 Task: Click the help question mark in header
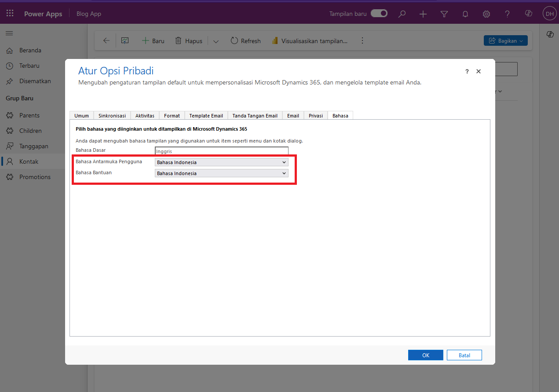pyautogui.click(x=508, y=14)
